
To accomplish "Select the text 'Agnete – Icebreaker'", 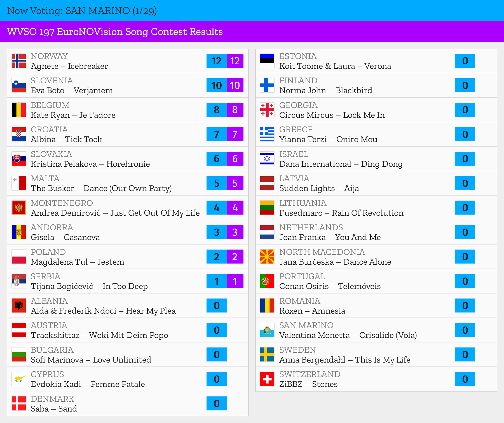I will click(x=69, y=66).
